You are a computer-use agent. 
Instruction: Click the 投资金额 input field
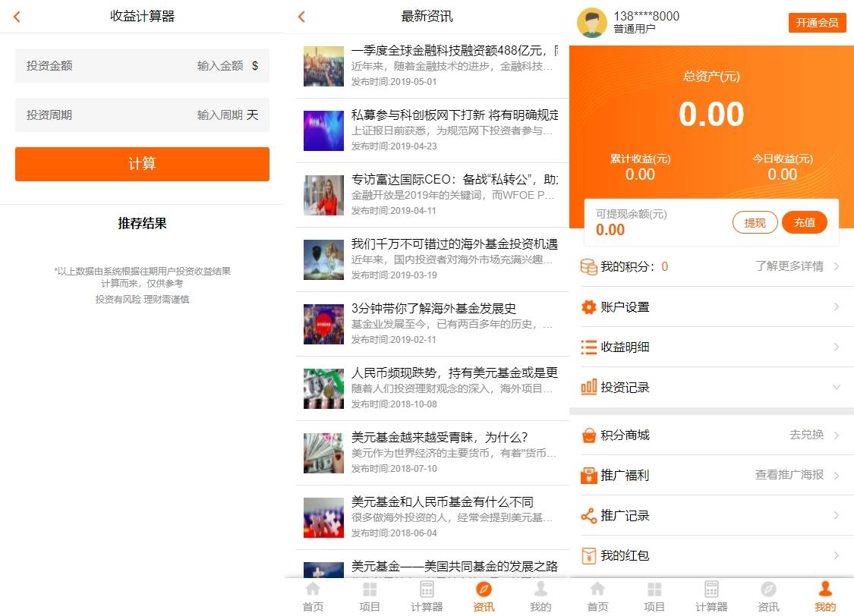point(142,66)
